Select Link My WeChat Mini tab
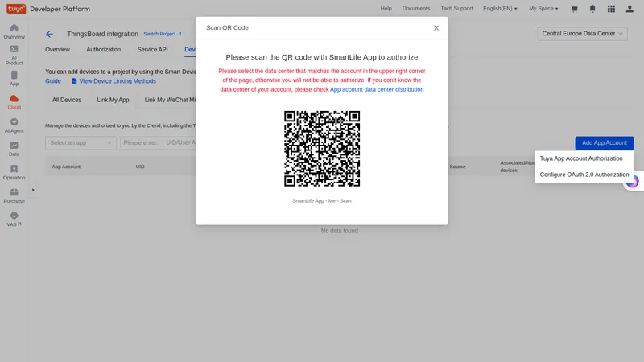Viewport: 644px width, 362px height. [x=170, y=100]
